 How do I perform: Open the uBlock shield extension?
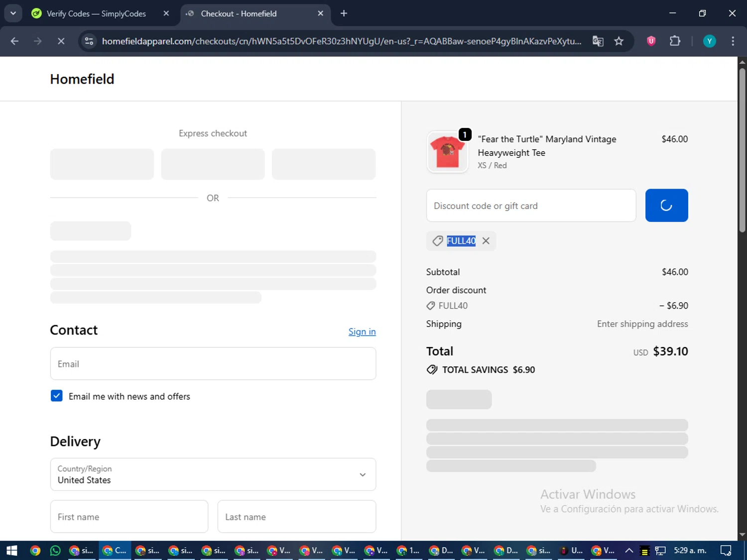pyautogui.click(x=651, y=41)
